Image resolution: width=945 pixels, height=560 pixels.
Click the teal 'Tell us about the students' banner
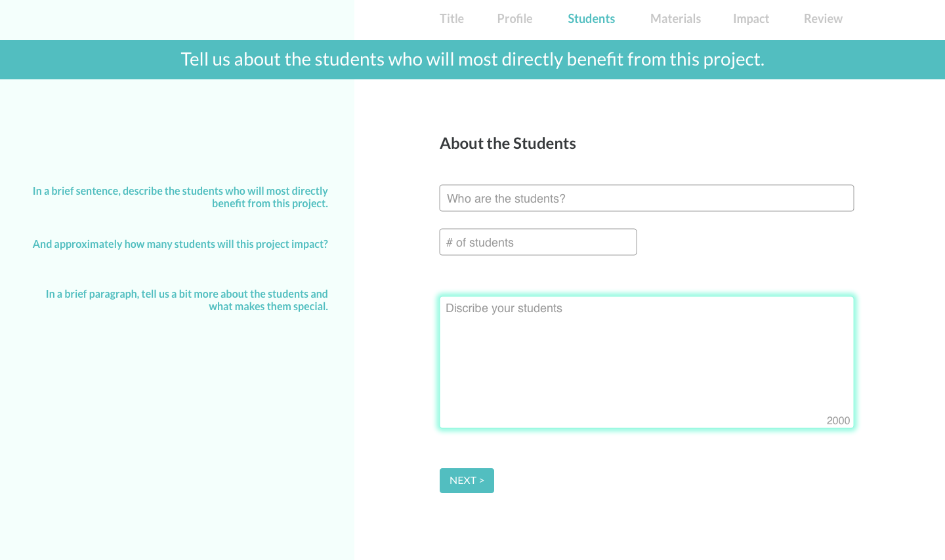[472, 60]
